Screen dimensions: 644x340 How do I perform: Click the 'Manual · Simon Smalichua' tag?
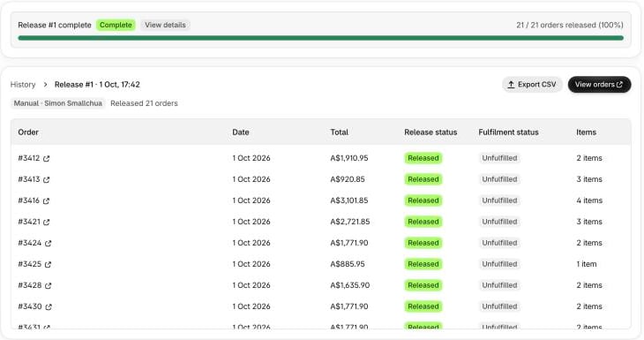point(58,103)
